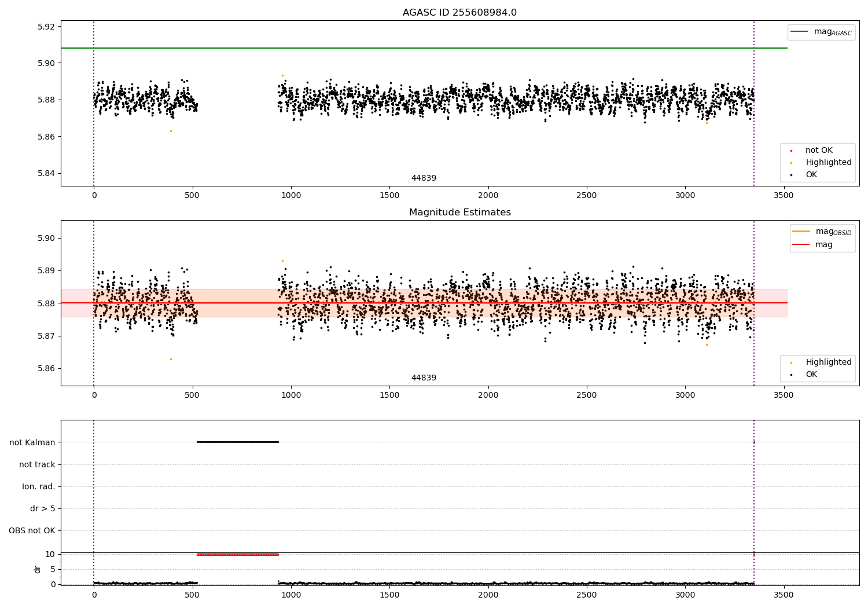Click the orange highlighted outlier below the top plot's first cluster
The height and width of the screenshot is (608, 868).
tap(171, 131)
